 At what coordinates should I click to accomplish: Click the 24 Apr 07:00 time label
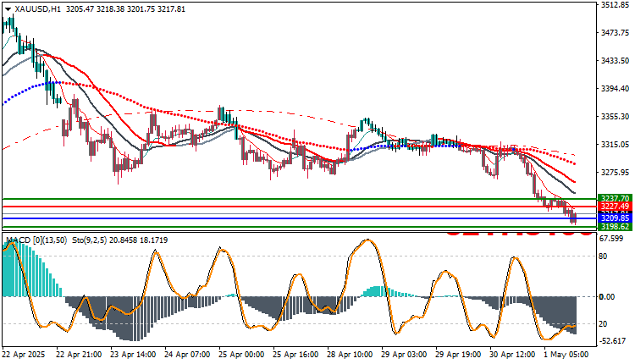(x=187, y=355)
